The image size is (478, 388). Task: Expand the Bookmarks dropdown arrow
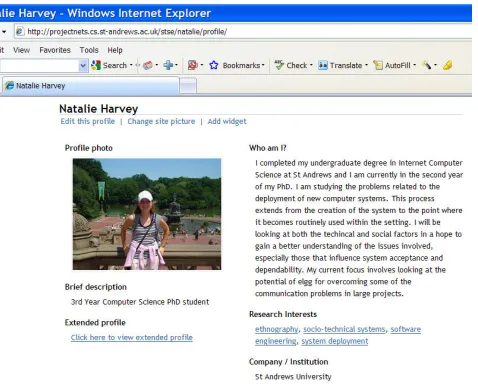coord(263,65)
